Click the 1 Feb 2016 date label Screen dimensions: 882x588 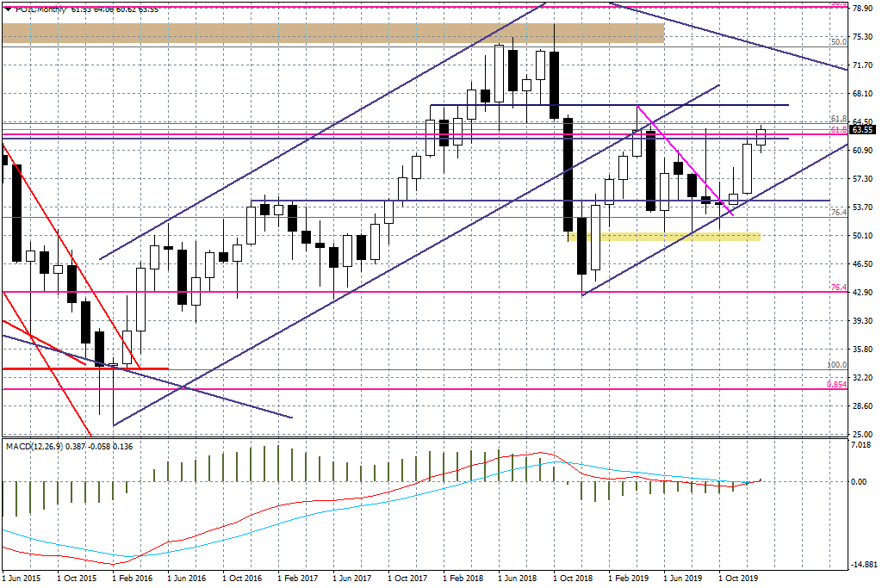click(x=132, y=579)
